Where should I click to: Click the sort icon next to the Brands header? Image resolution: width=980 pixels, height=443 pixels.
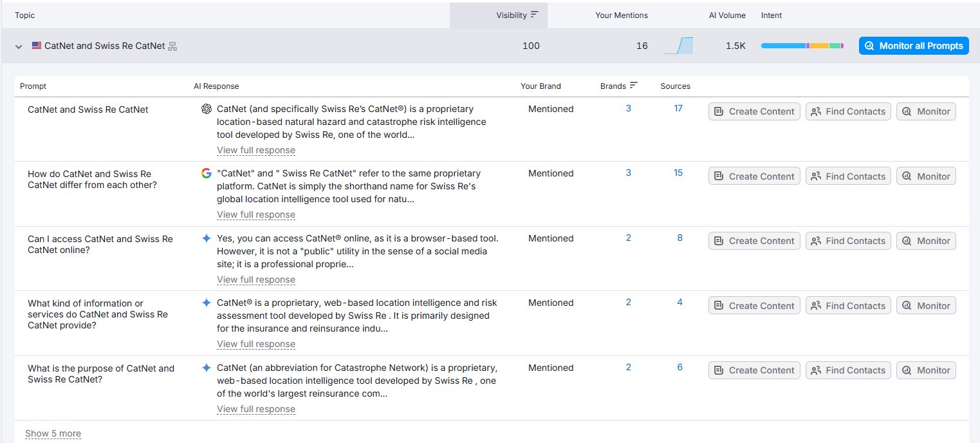[x=634, y=86]
